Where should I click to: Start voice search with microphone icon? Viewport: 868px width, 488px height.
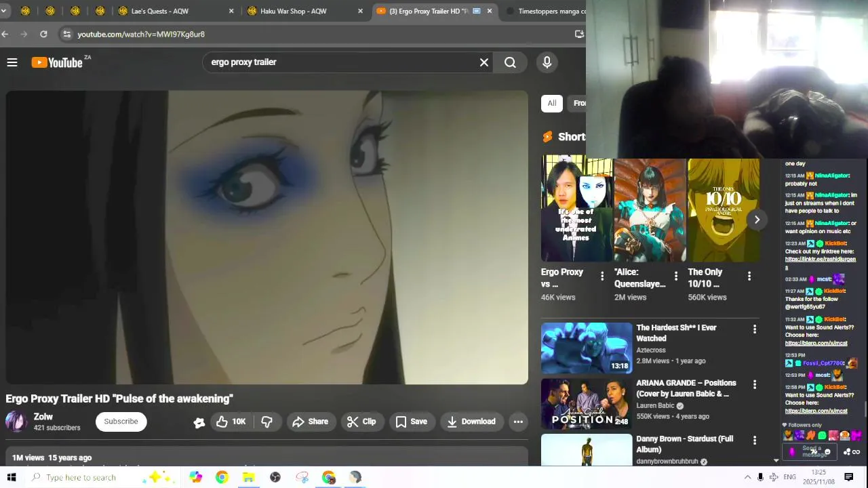click(x=547, y=62)
